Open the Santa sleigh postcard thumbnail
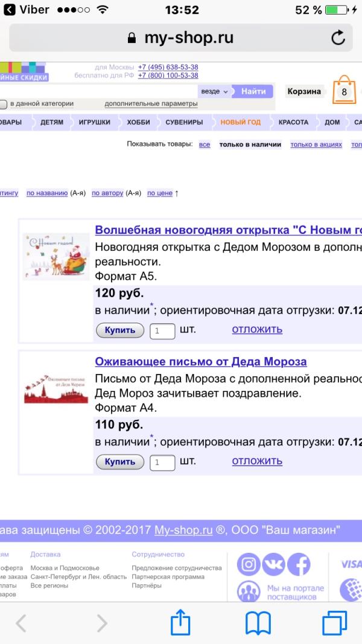The height and width of the screenshot is (644, 362). click(56, 256)
